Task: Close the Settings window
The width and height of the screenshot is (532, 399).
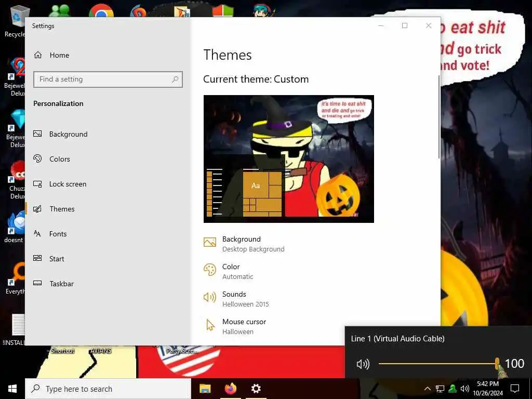Action: (x=429, y=26)
